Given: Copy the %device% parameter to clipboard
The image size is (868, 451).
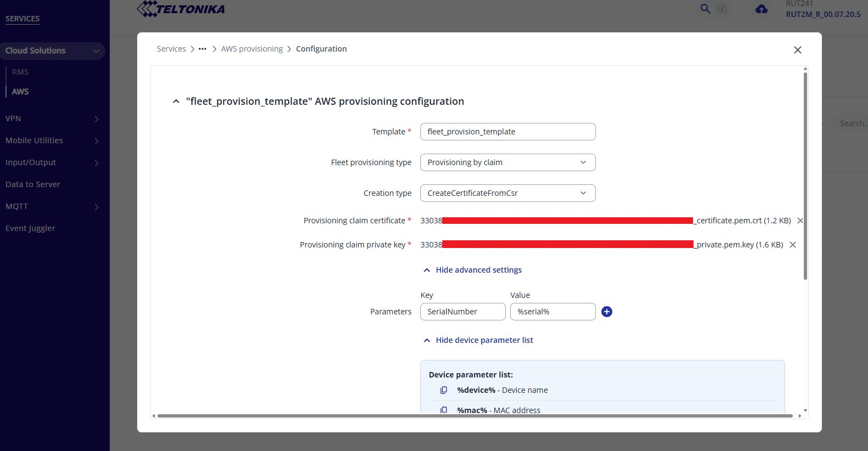Looking at the screenshot, I should click(x=443, y=390).
